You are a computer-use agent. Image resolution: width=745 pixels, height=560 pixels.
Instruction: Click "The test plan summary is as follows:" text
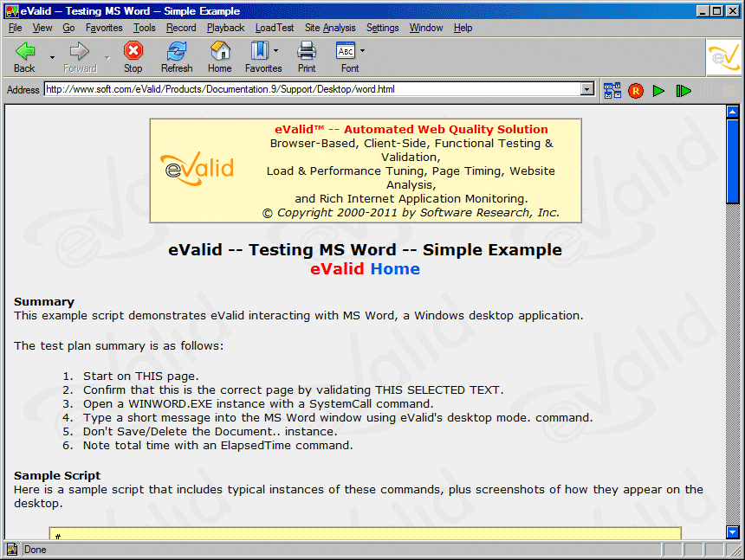119,346
